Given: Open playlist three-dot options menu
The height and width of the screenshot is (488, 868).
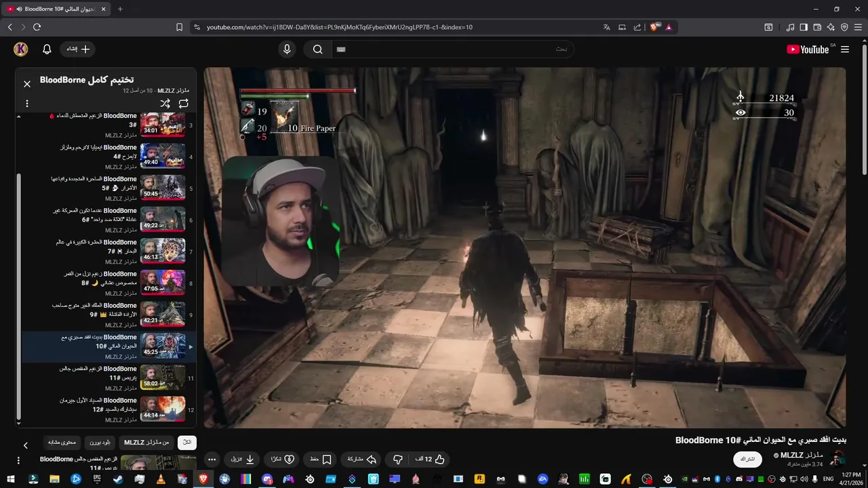Looking at the screenshot, I should tap(27, 104).
